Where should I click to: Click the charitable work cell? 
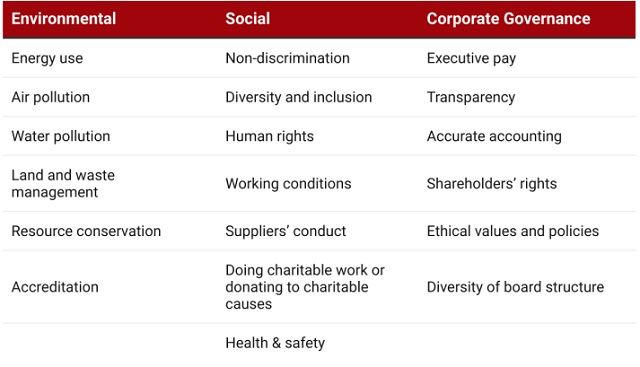point(305,287)
